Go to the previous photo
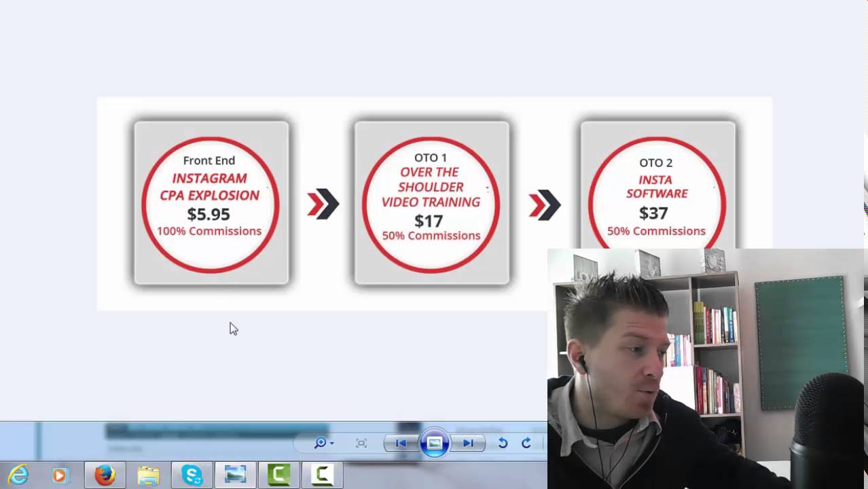 [401, 443]
